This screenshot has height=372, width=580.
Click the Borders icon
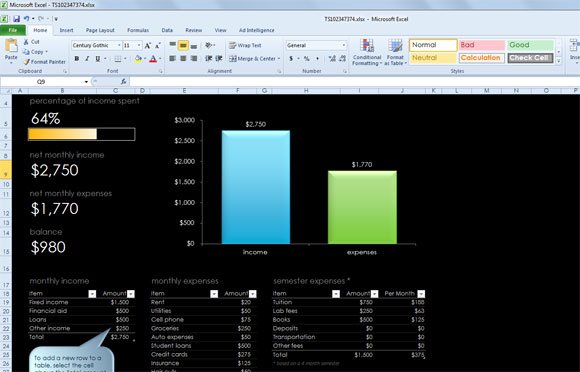tap(118, 58)
